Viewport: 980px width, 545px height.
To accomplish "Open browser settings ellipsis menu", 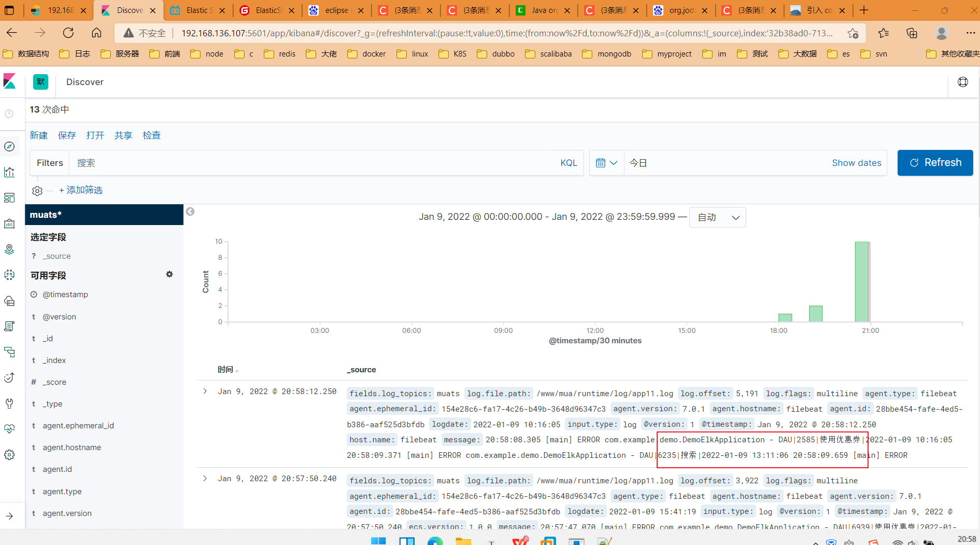I will coord(971,33).
